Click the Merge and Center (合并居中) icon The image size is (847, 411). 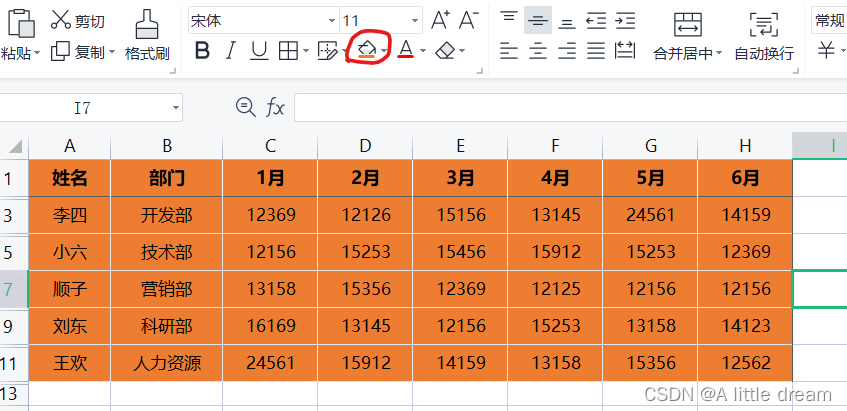pyautogui.click(x=688, y=24)
